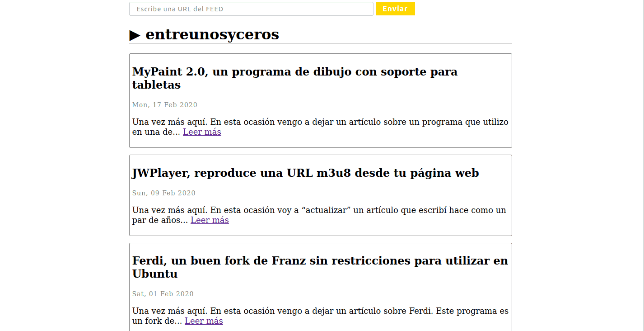Click the date Mon, 17 Feb 2020

(x=164, y=104)
